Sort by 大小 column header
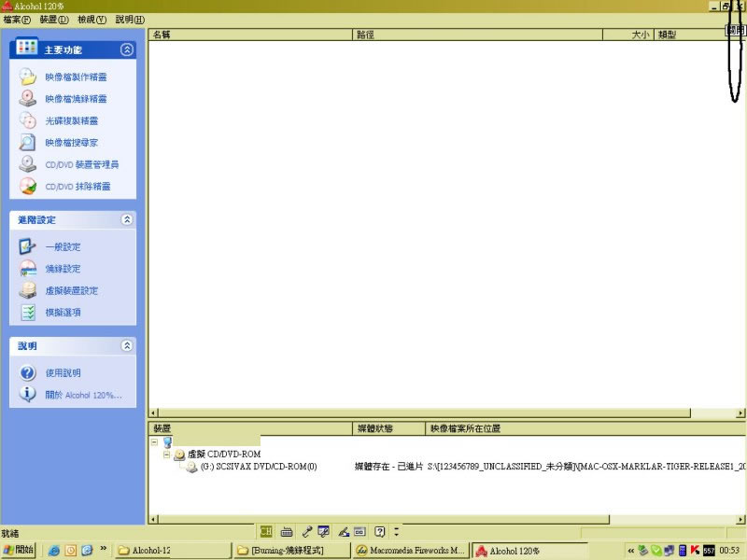Screen dimensions: 747x560 coord(628,35)
